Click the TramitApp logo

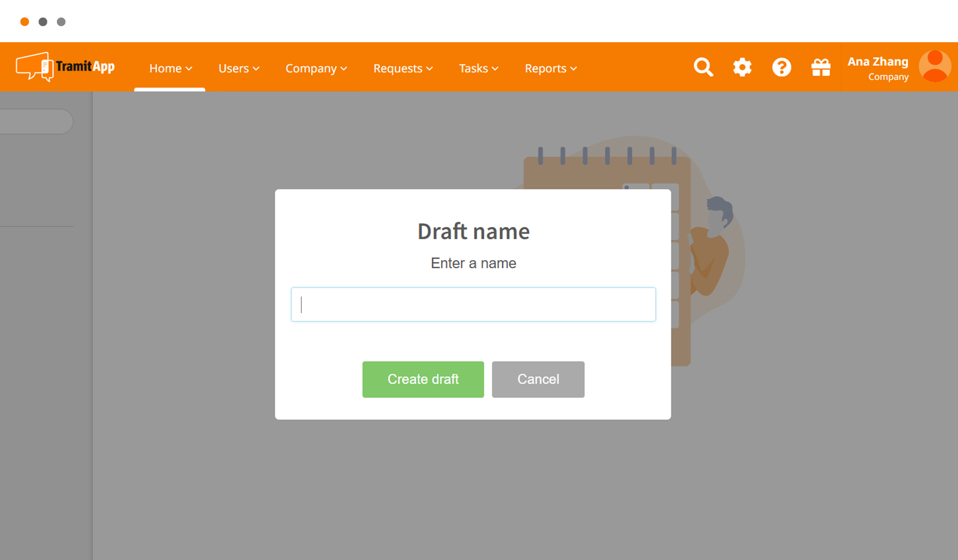tap(65, 67)
